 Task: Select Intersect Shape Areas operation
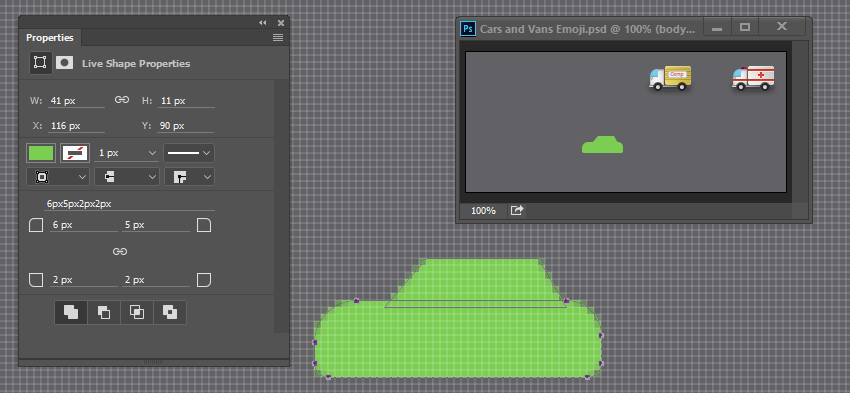click(x=137, y=312)
